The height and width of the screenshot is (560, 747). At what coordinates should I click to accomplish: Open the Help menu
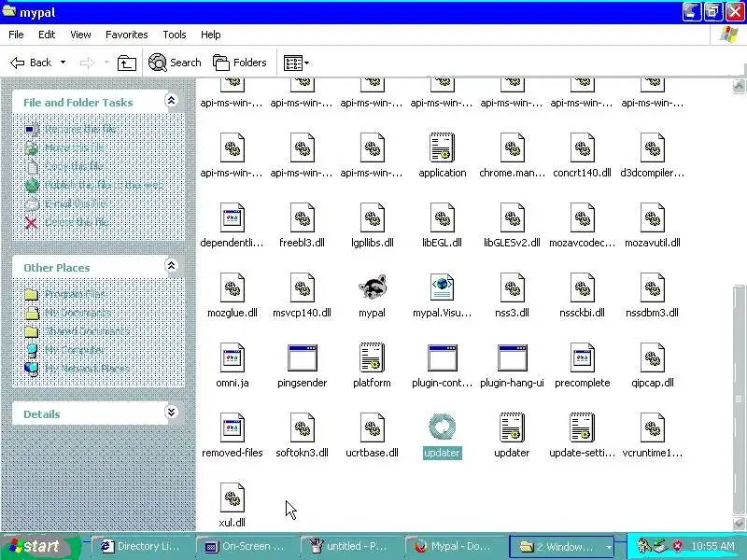(x=211, y=35)
